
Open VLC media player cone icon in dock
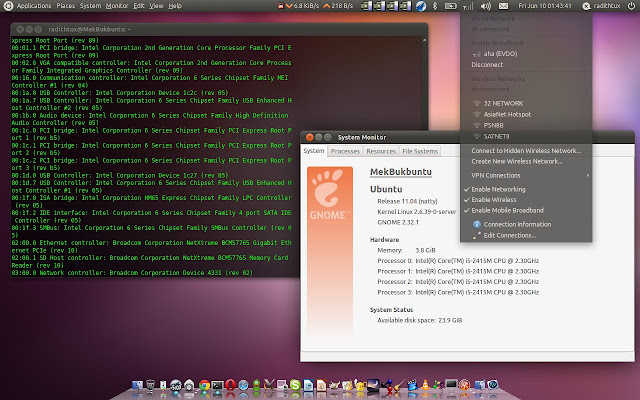pyautogui.click(x=425, y=385)
